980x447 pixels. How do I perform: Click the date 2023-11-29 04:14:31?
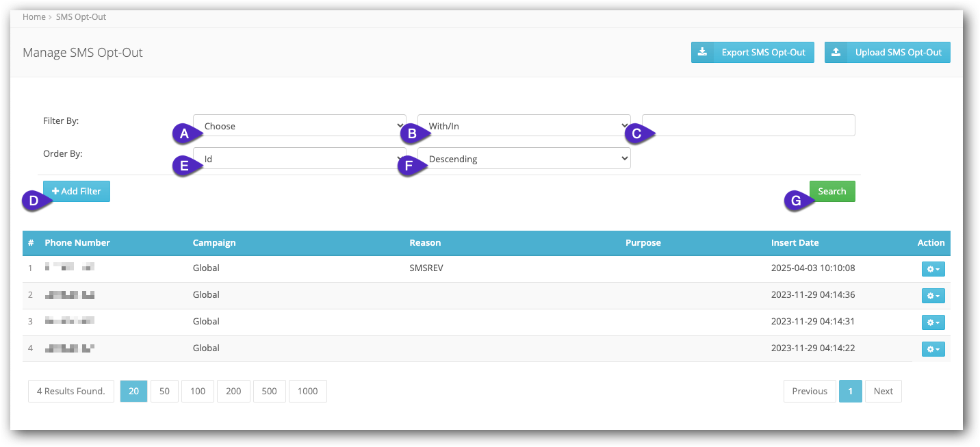(x=813, y=322)
